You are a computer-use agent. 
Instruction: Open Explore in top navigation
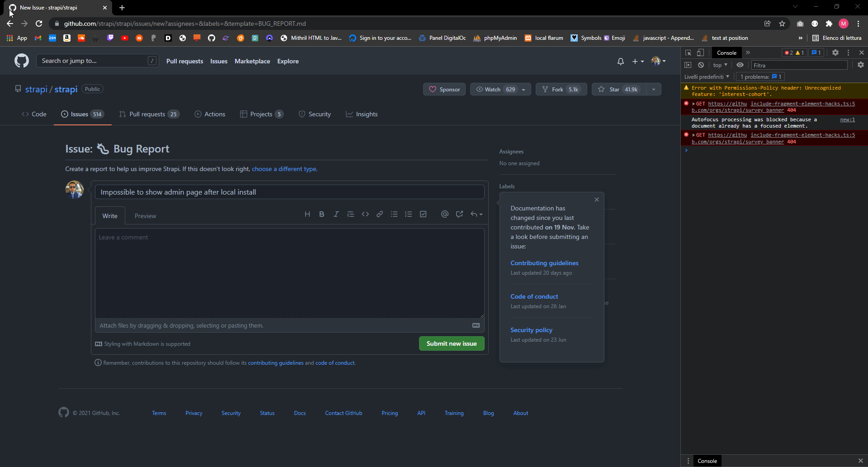pyautogui.click(x=288, y=61)
